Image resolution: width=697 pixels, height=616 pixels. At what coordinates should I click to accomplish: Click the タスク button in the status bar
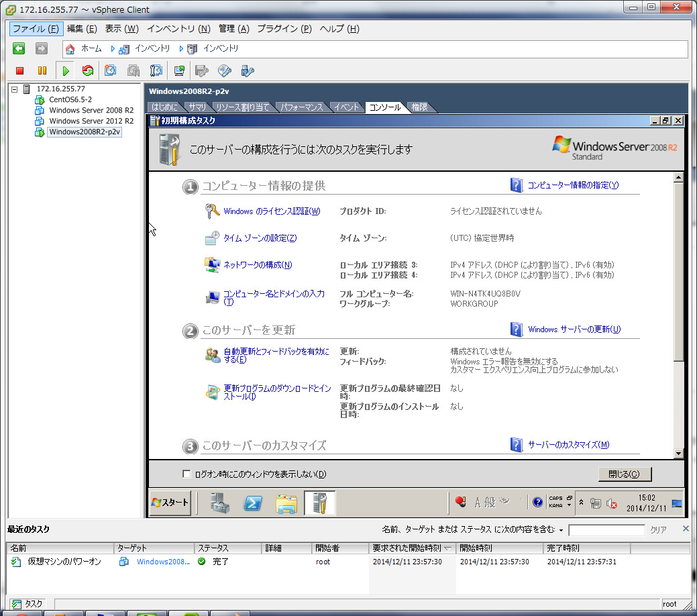(x=28, y=604)
